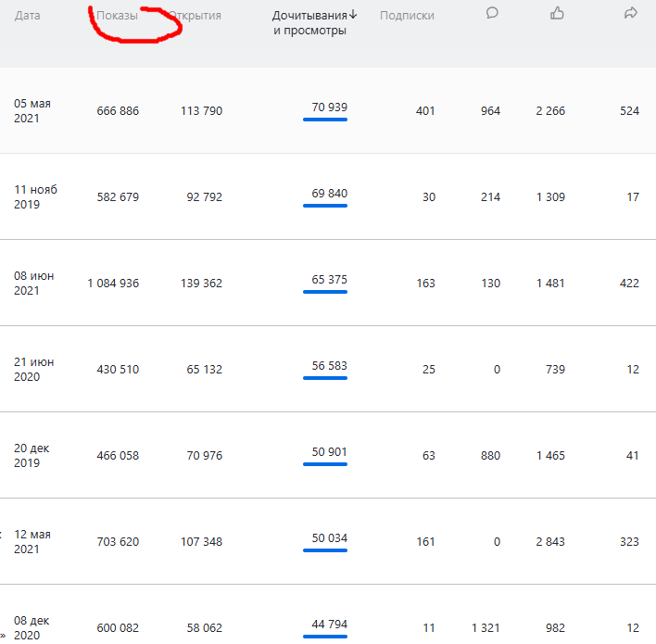
Task: Select the Дочитывания и просмотры header
Action: point(310,23)
